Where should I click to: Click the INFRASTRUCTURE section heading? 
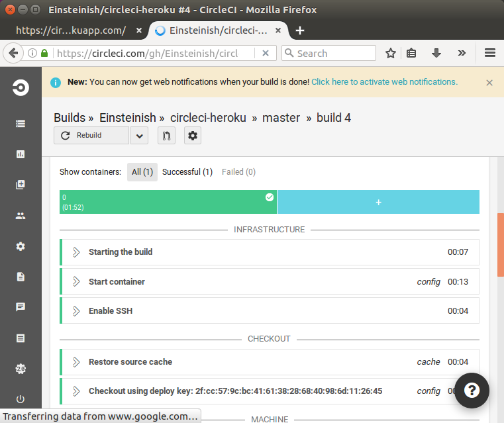270,230
